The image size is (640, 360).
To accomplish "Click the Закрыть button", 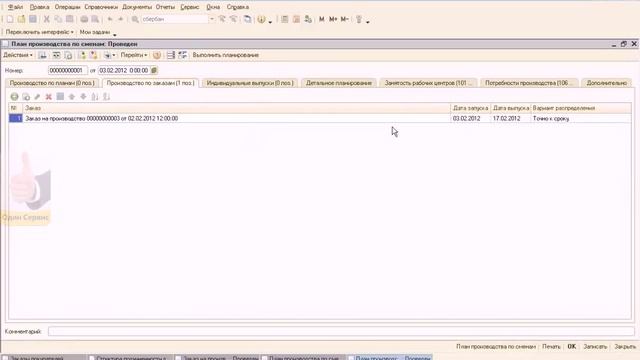I will (625, 347).
